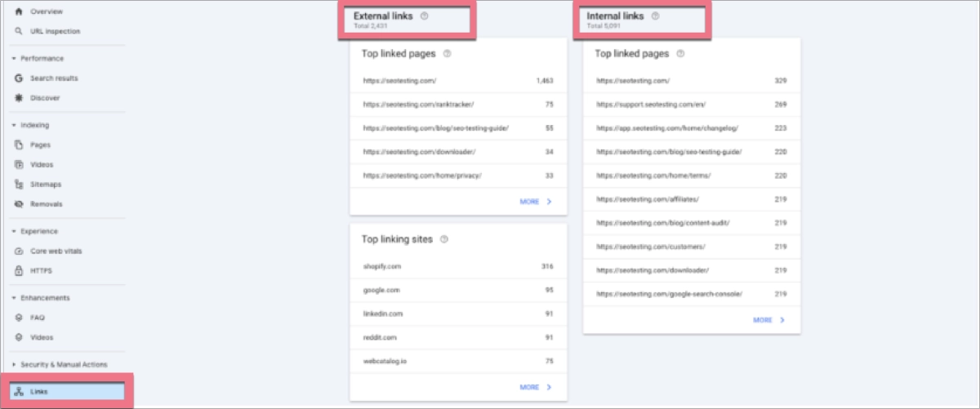Click the URL inspection magnifier icon
Screen dimensions: 980x409
(19, 32)
